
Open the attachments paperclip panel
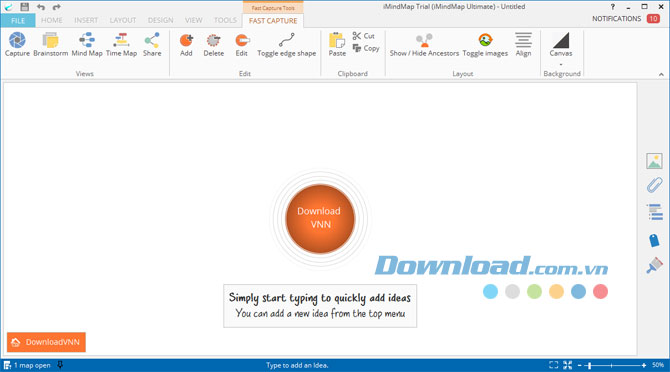point(654,185)
